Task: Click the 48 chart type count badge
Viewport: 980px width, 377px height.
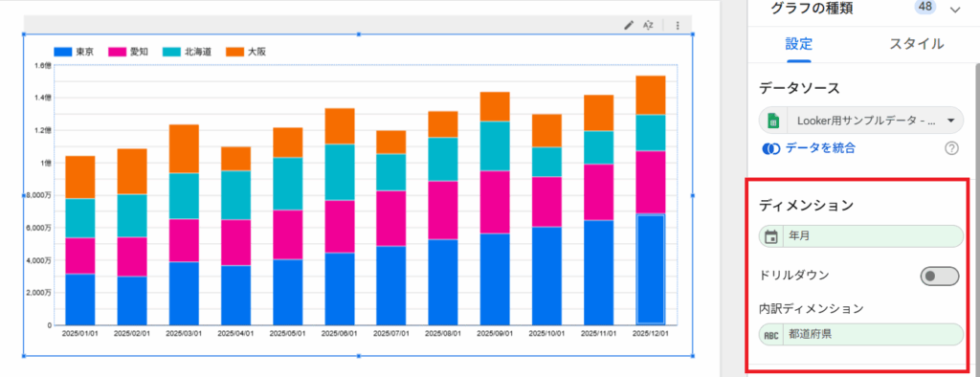Action: click(926, 7)
